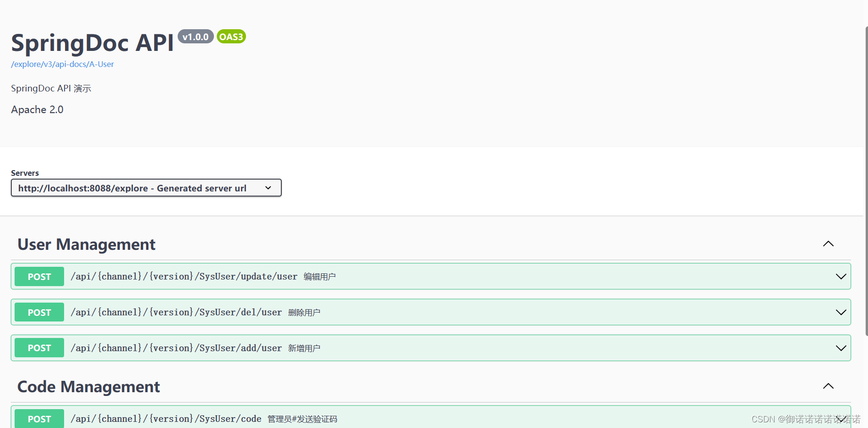Click POST badge for SysUser/code

(x=39, y=419)
